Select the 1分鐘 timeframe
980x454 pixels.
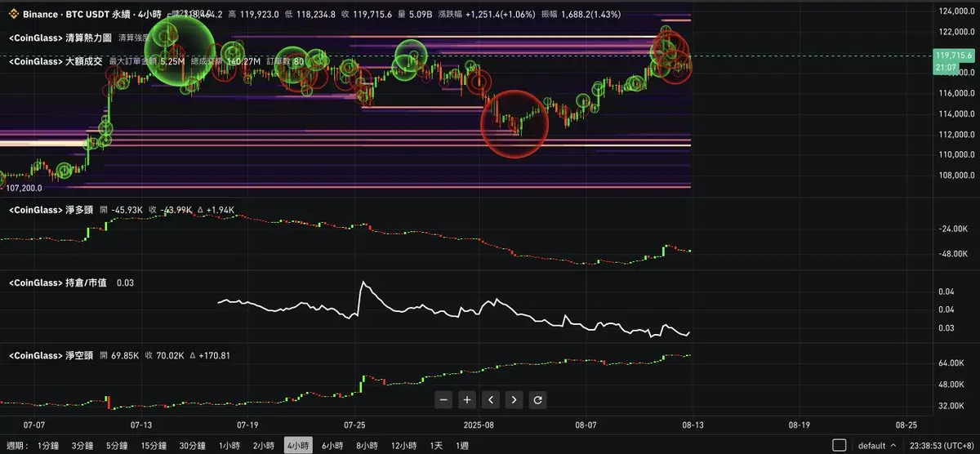coord(48,446)
